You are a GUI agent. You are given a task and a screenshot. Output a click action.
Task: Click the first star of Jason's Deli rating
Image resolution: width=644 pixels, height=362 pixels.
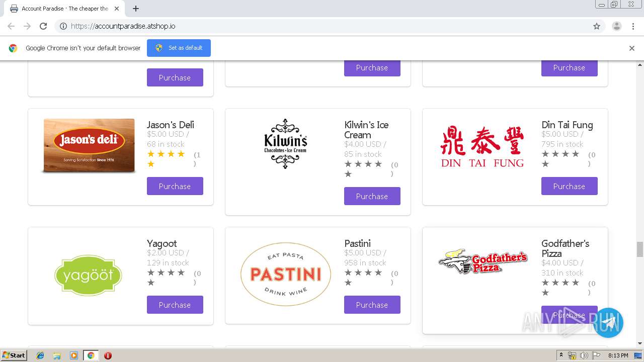(151, 154)
